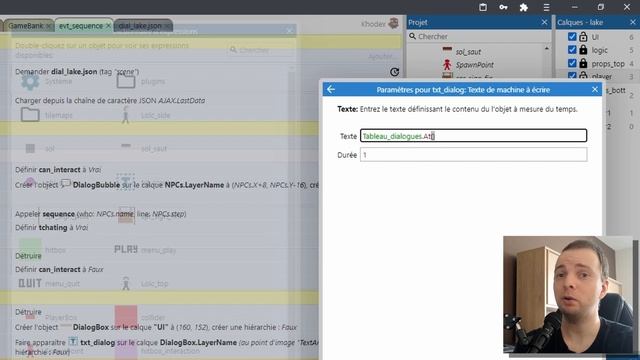The height and width of the screenshot is (360, 640).
Task: Click 'Créer l'object DialogBubble' action
Action: (x=167, y=185)
